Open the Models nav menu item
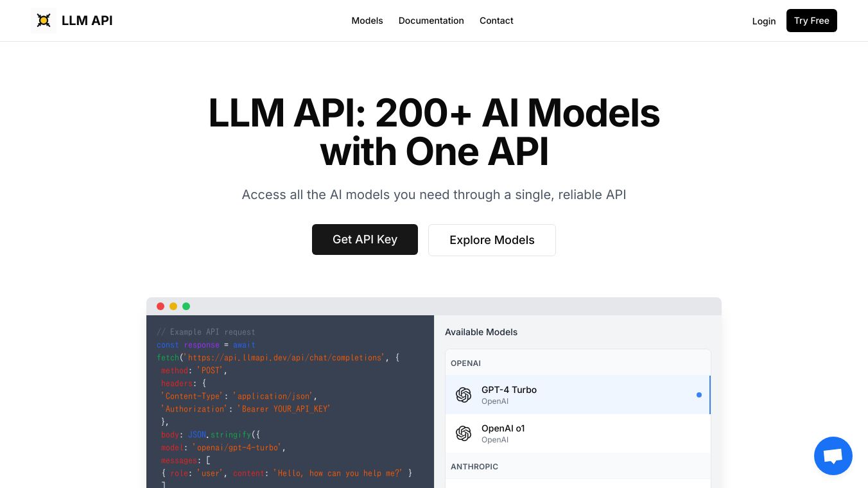 tap(367, 21)
